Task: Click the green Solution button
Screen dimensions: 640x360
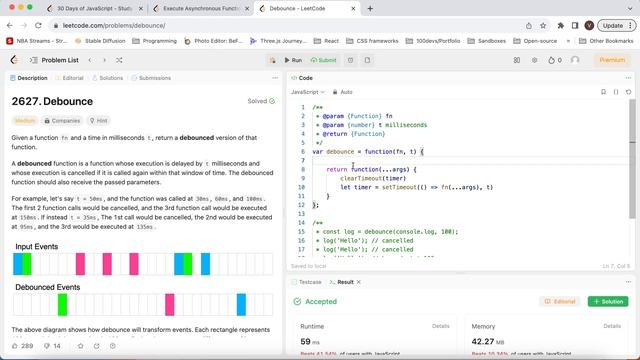Action: pyautogui.click(x=608, y=302)
